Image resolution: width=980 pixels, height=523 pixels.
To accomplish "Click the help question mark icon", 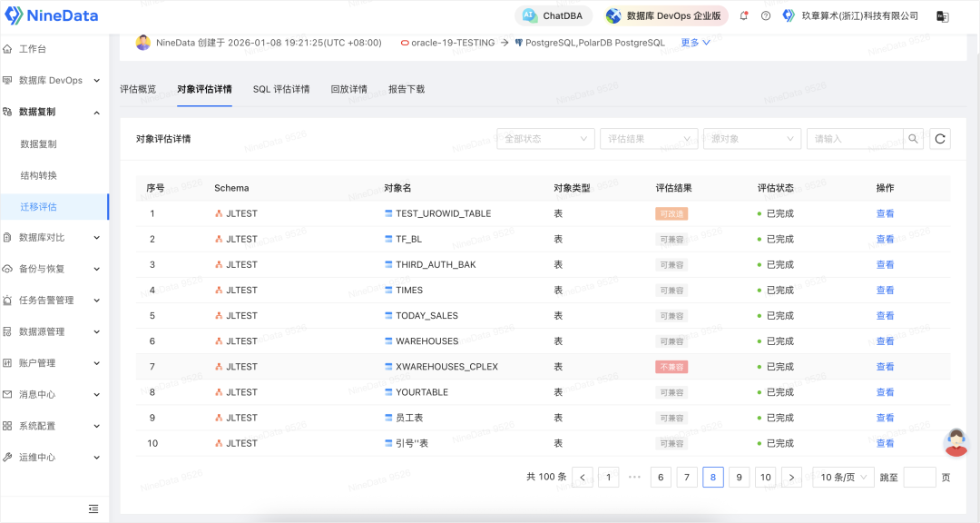I will (x=766, y=16).
